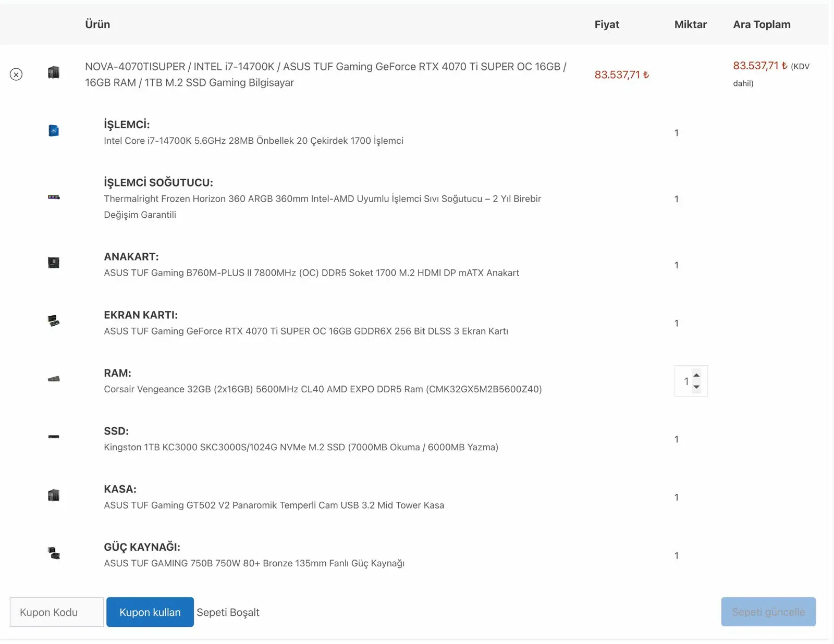Select the İŞLEMCİ heading text
834x644 pixels.
pos(127,125)
